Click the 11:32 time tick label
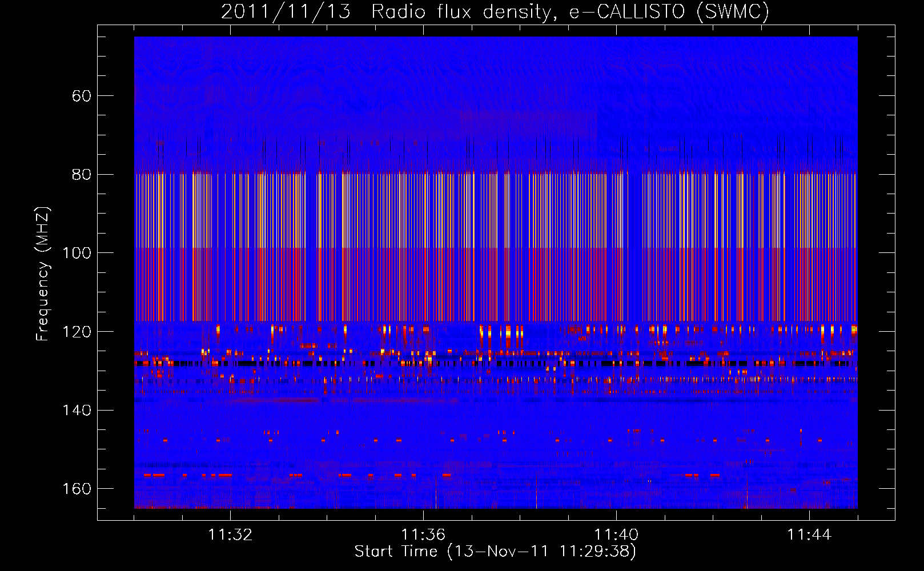The width and height of the screenshot is (924, 571). [x=230, y=535]
